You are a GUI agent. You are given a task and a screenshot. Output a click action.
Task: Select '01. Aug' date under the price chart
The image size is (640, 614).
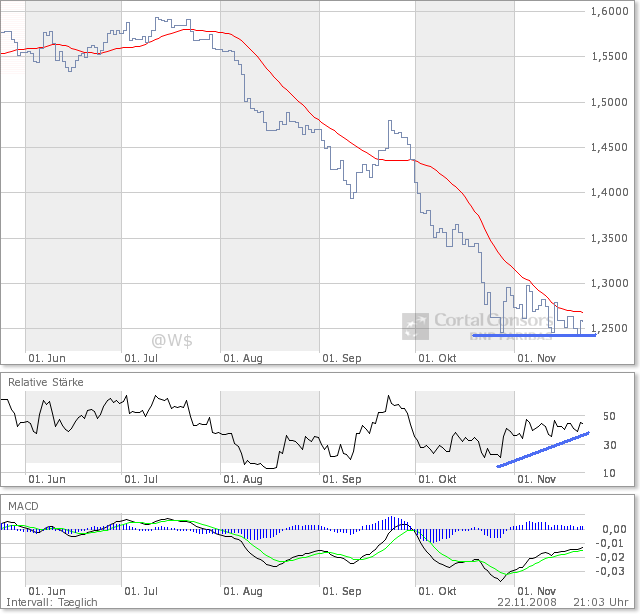coord(243,358)
